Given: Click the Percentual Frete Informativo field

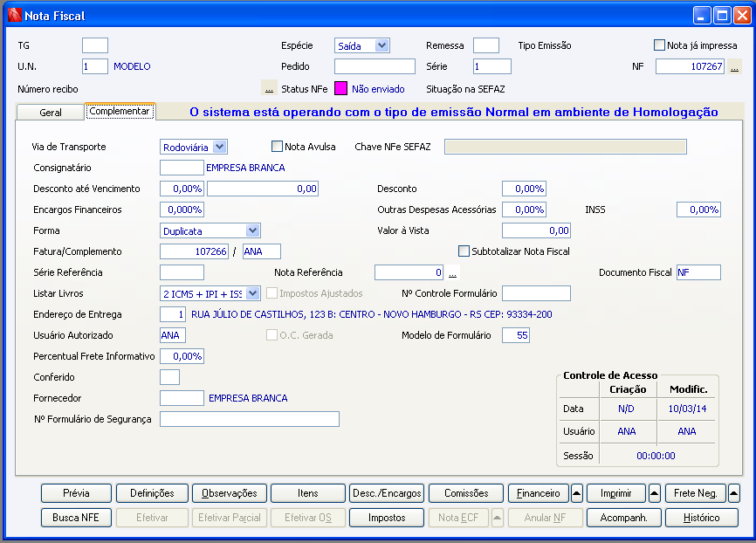Looking at the screenshot, I should [x=182, y=356].
